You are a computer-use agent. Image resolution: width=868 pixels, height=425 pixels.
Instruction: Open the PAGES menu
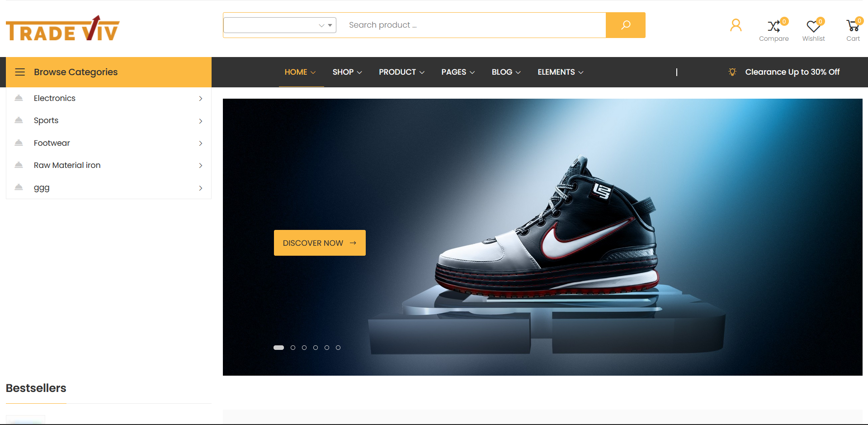point(458,72)
